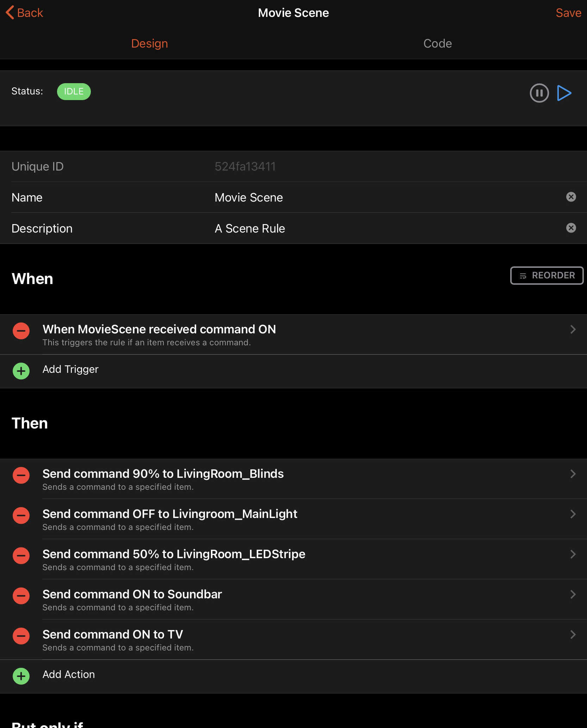
Task: Delete the Send command ON to TV action
Action: point(21,636)
